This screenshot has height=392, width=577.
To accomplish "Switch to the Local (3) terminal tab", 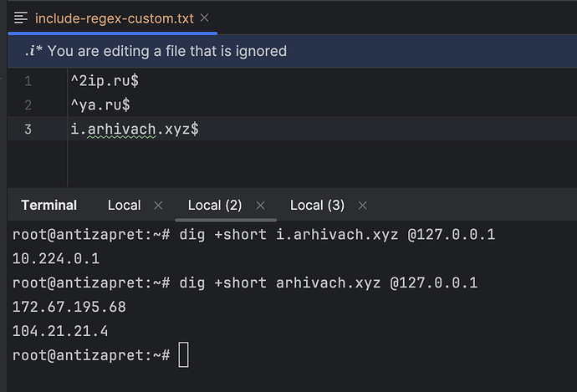I will tap(317, 205).
